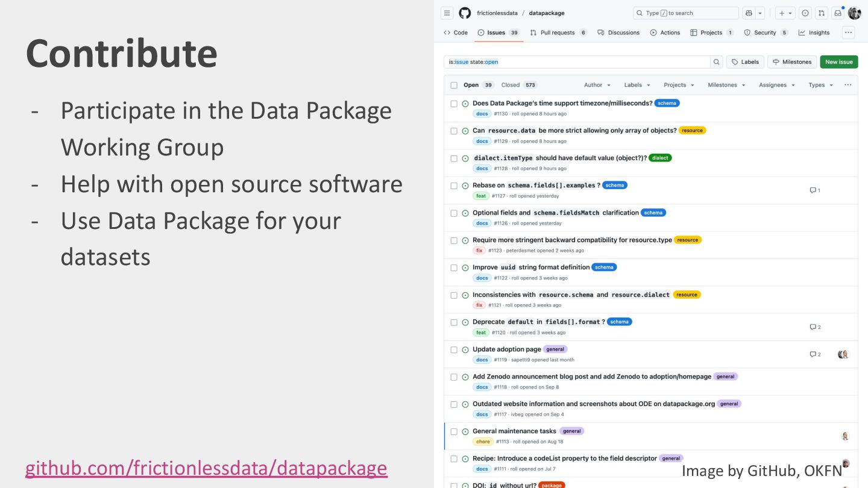
Task: Check the box for Rebase on schema.fields[].examples
Action: coord(454,186)
